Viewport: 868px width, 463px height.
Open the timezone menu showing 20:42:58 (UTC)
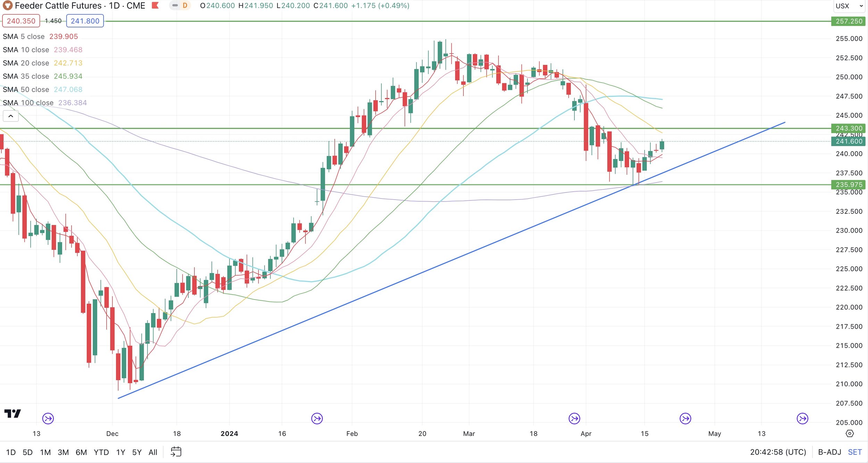click(778, 452)
